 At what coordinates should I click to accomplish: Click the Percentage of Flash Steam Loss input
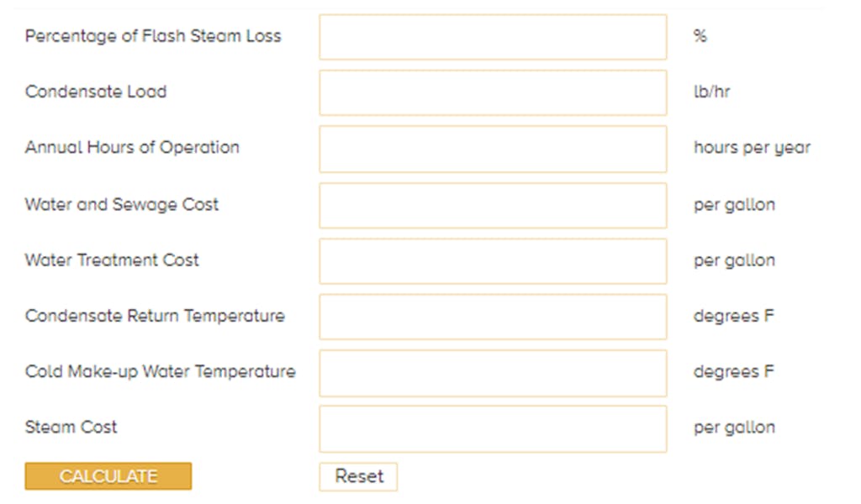tap(493, 37)
